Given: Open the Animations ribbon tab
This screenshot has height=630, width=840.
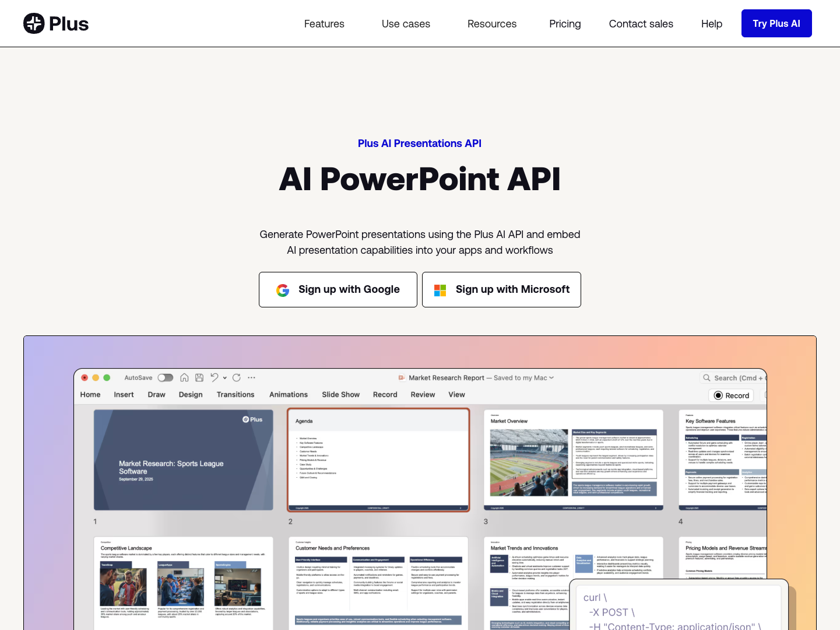Looking at the screenshot, I should tap(289, 394).
